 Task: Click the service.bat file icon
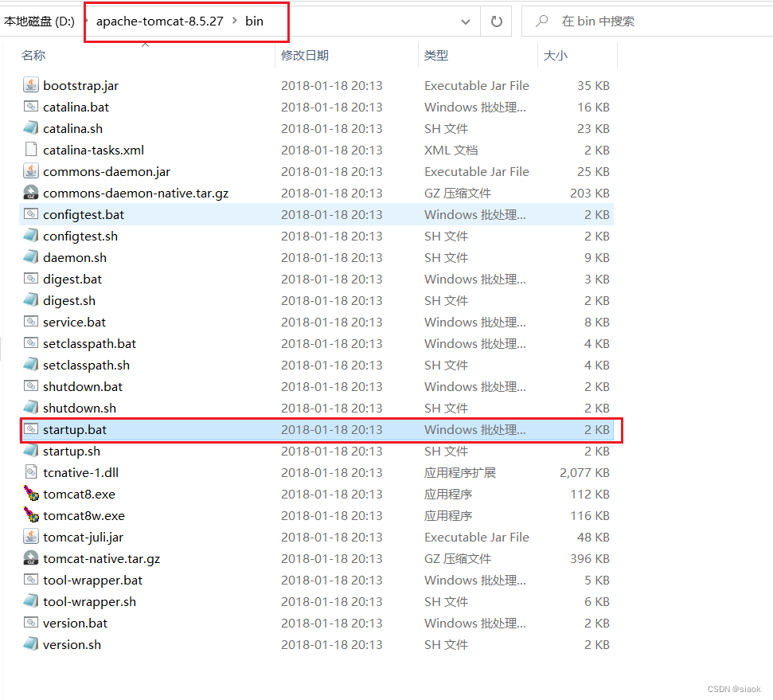pyautogui.click(x=30, y=322)
